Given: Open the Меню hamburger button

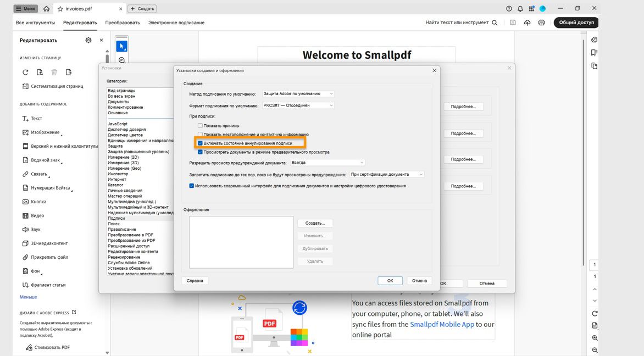Looking at the screenshot, I should click(x=25, y=9).
